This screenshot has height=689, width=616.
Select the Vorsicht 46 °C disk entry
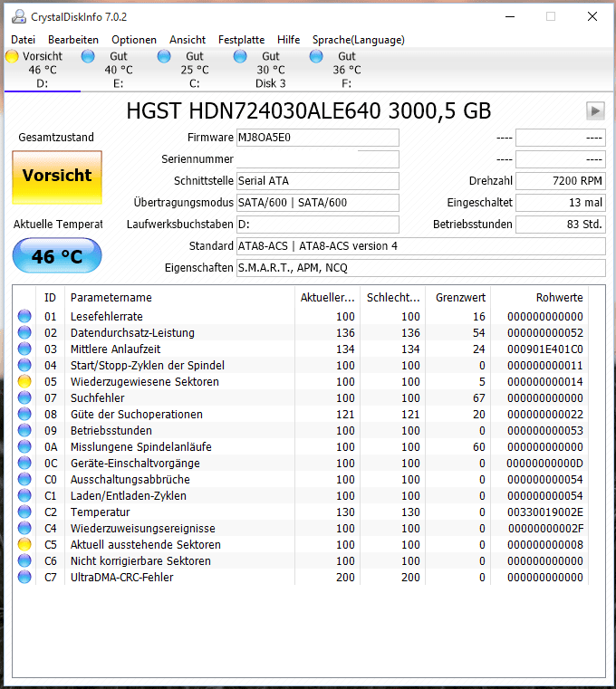[x=43, y=70]
